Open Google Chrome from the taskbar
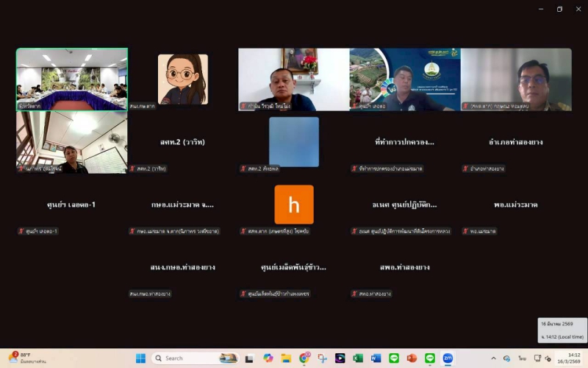Image resolution: width=588 pixels, height=368 pixels. point(304,358)
